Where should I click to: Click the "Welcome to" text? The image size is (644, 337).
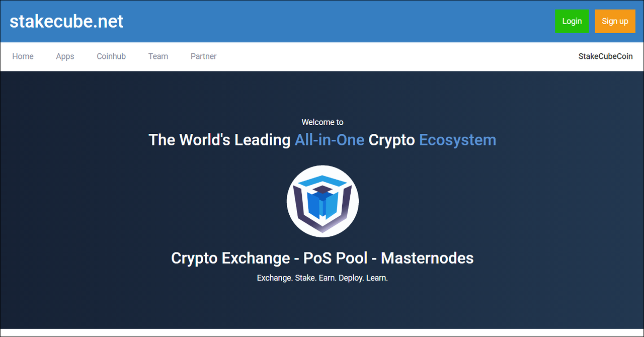323,122
